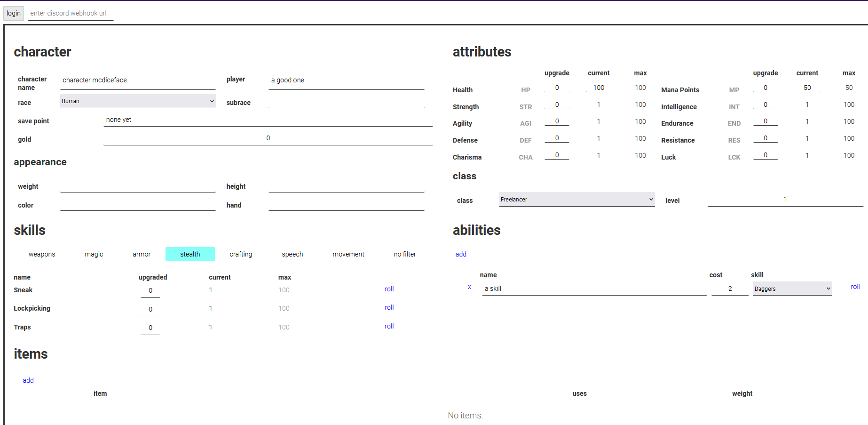Open the class dropdown showing Freelancer

coord(576,199)
